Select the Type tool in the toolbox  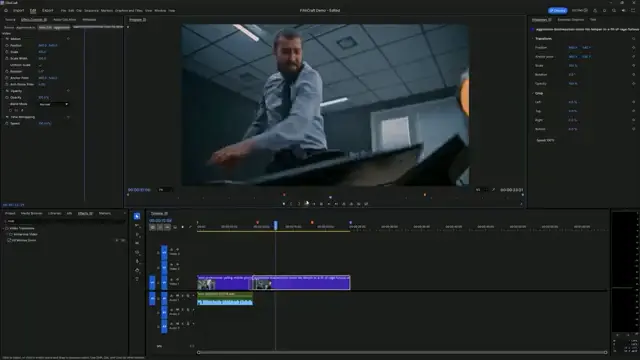click(137, 279)
